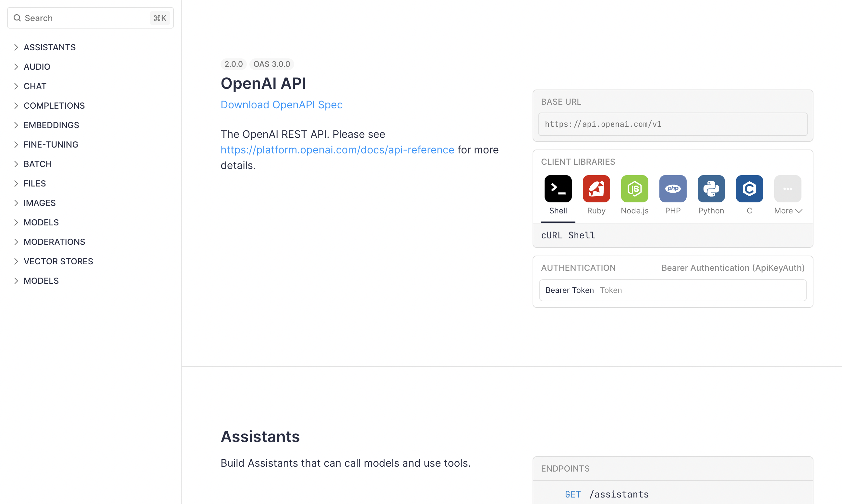Screen dimensions: 842x504
Task: Switch to the Python client library
Action: pos(711,189)
